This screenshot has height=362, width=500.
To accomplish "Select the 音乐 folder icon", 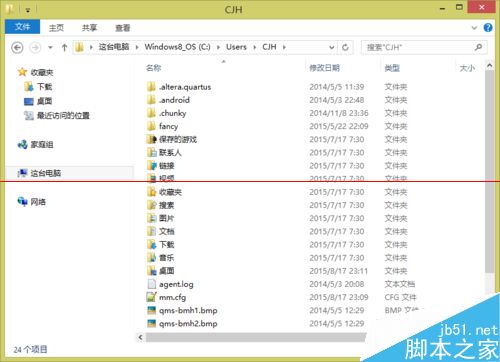I will tap(151, 258).
